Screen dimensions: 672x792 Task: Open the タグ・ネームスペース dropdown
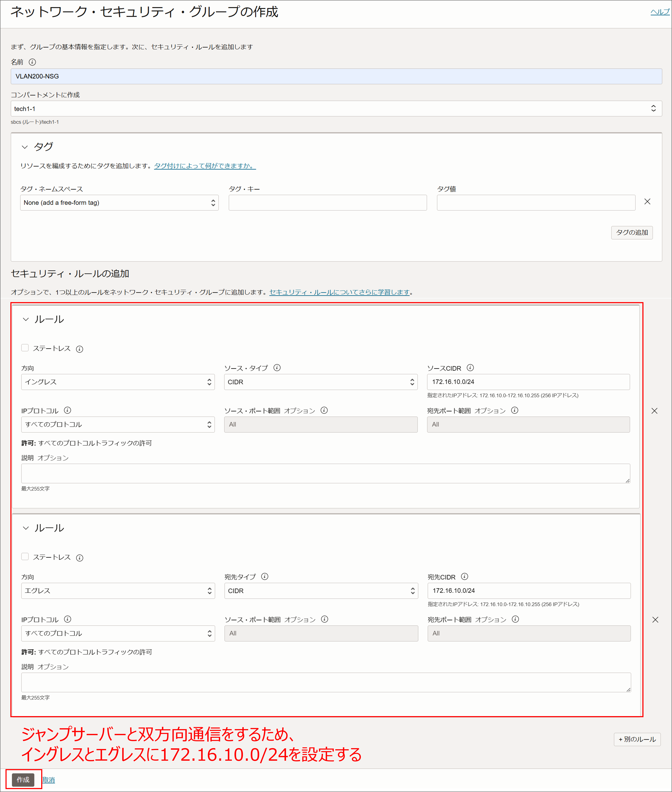point(119,203)
